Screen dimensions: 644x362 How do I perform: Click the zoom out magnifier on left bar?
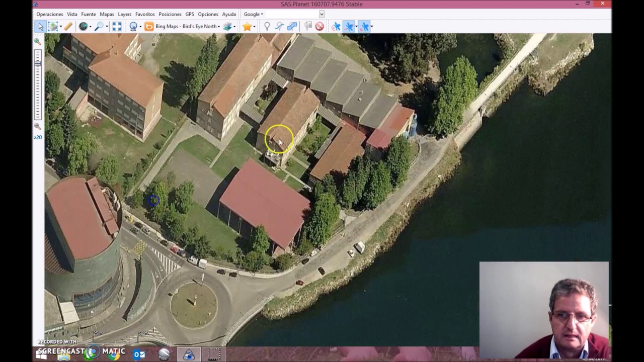tap(38, 126)
